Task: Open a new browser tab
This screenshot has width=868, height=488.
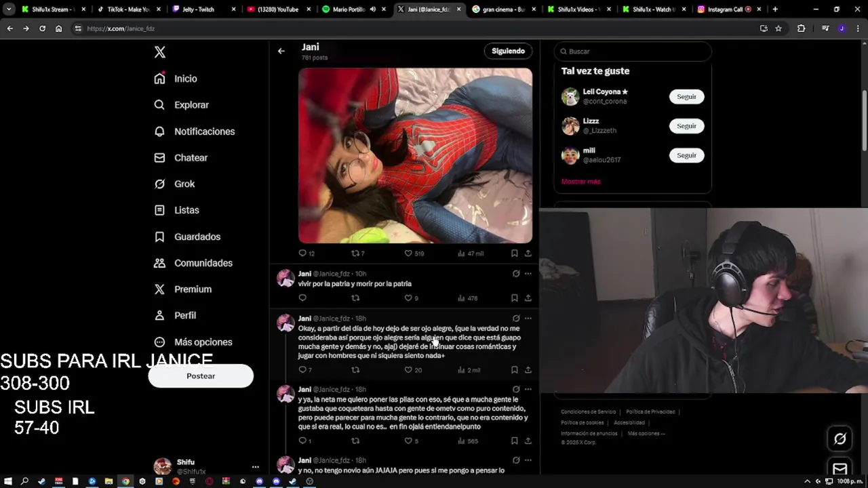Action: (775, 9)
